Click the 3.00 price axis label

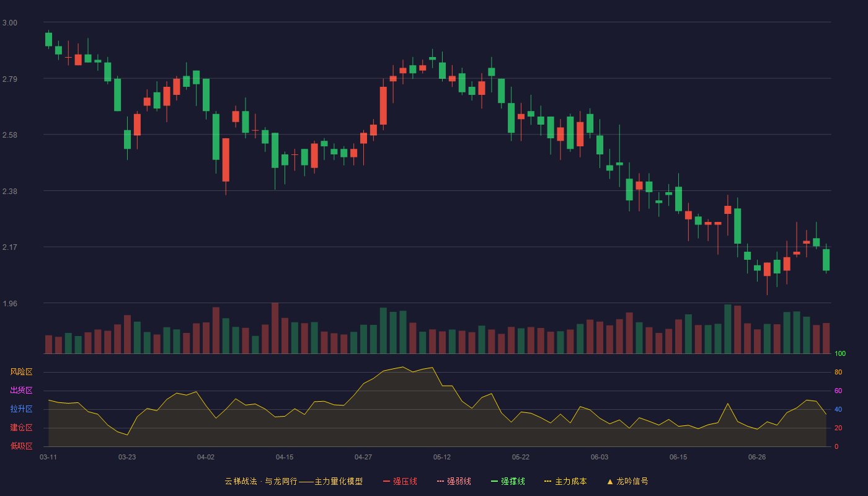coord(10,23)
